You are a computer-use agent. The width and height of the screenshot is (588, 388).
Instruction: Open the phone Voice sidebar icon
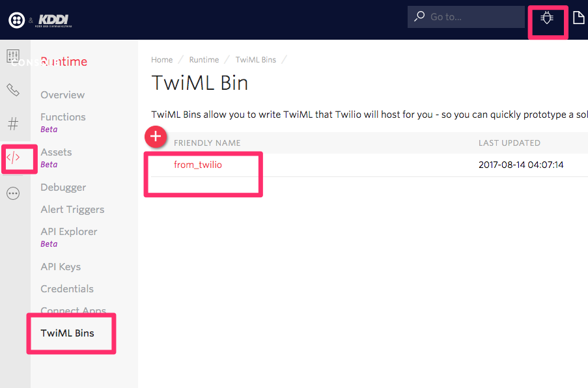point(13,90)
